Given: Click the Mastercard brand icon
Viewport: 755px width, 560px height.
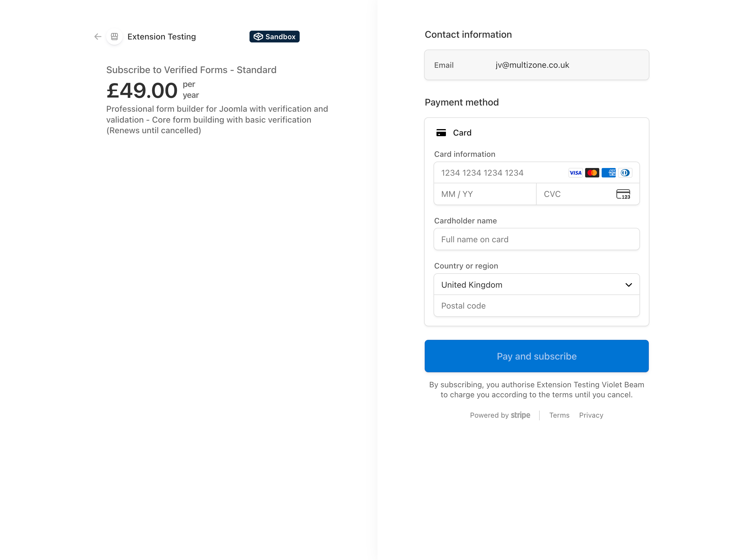Looking at the screenshot, I should point(592,172).
